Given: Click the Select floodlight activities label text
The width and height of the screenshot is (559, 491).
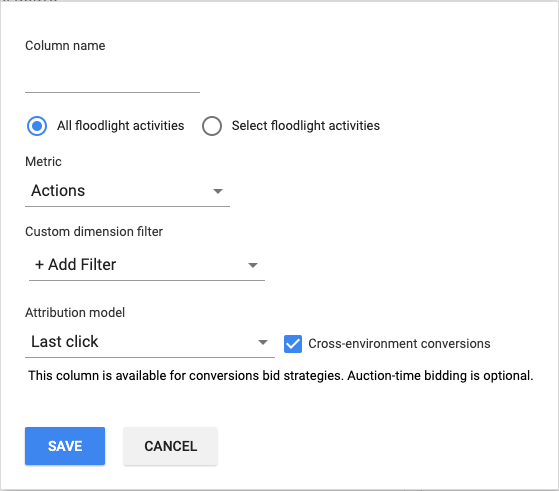Looking at the screenshot, I should click(x=306, y=126).
